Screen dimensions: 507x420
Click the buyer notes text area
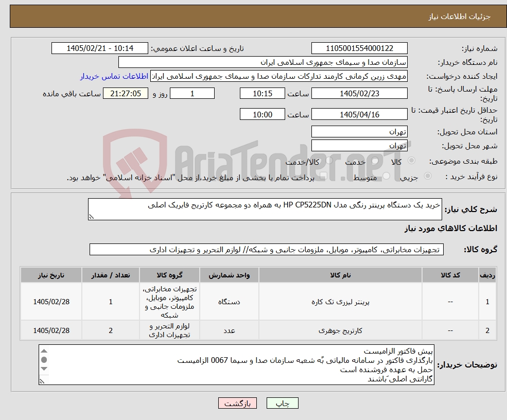click(x=236, y=365)
